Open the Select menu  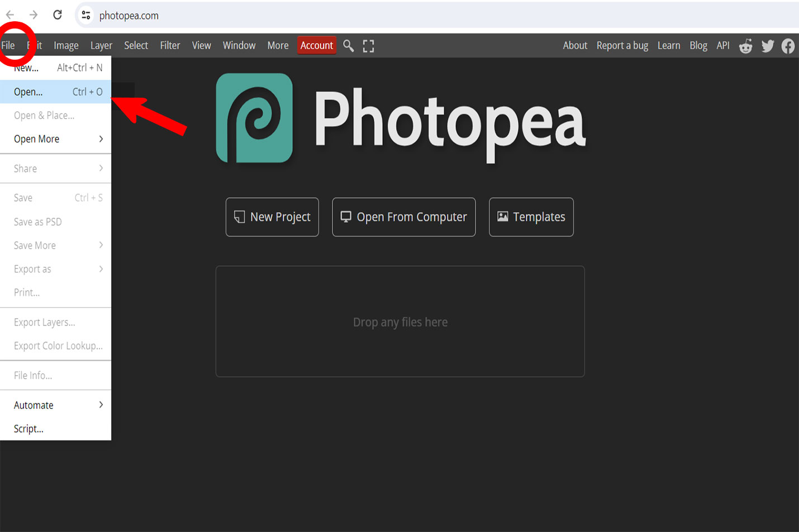pos(136,46)
